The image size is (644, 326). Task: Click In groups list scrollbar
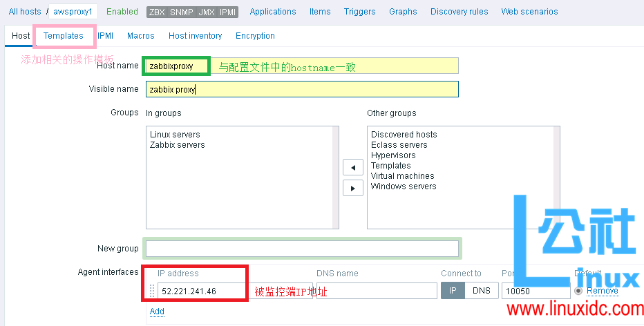point(335,178)
